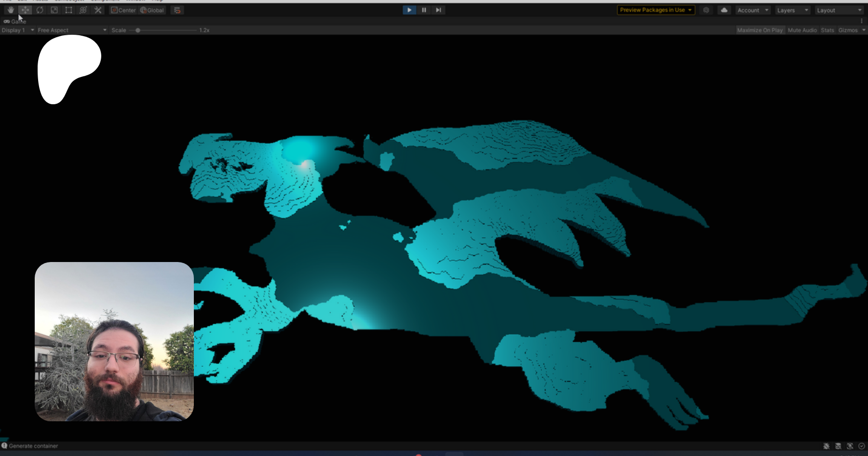Toggle pivot mode with Center button
Viewport: 868px width, 456px height.
click(x=123, y=10)
